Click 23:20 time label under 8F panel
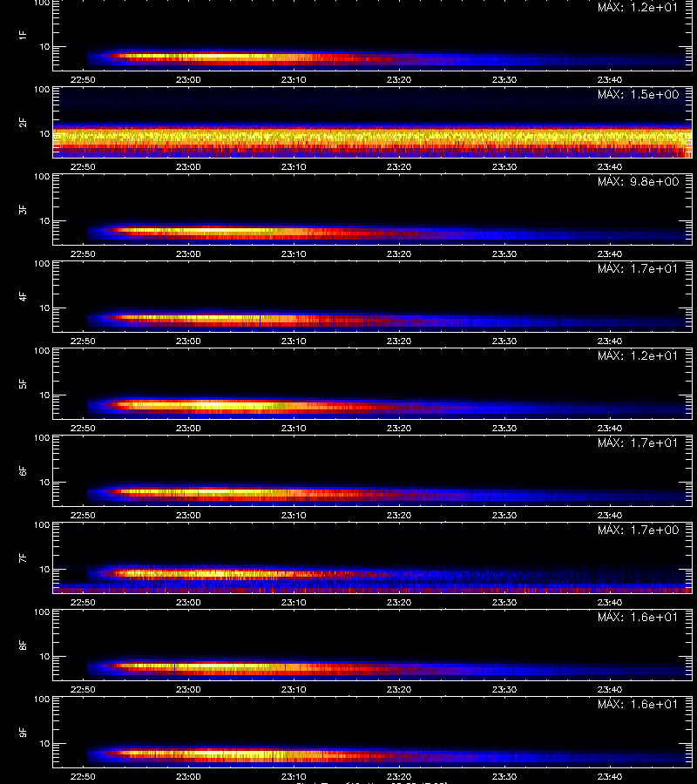The height and width of the screenshot is (784, 697). coord(399,690)
